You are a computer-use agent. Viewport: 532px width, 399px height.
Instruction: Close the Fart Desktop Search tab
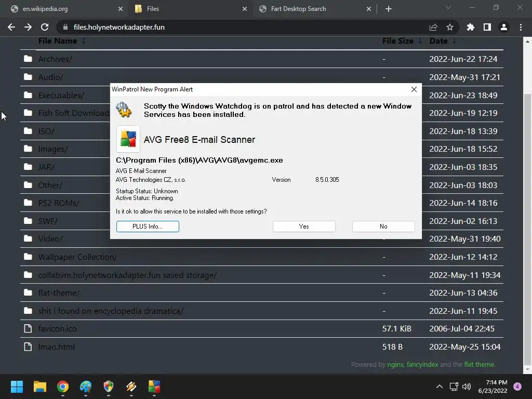point(369,9)
